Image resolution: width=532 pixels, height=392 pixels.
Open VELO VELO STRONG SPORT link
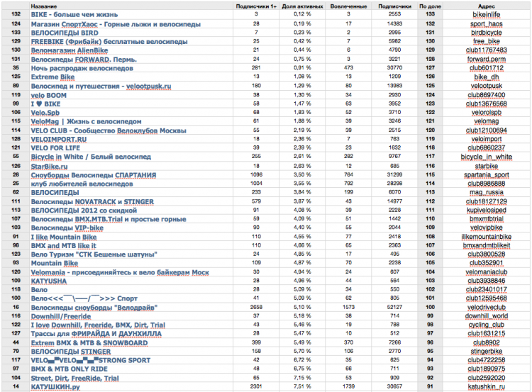[90, 360]
